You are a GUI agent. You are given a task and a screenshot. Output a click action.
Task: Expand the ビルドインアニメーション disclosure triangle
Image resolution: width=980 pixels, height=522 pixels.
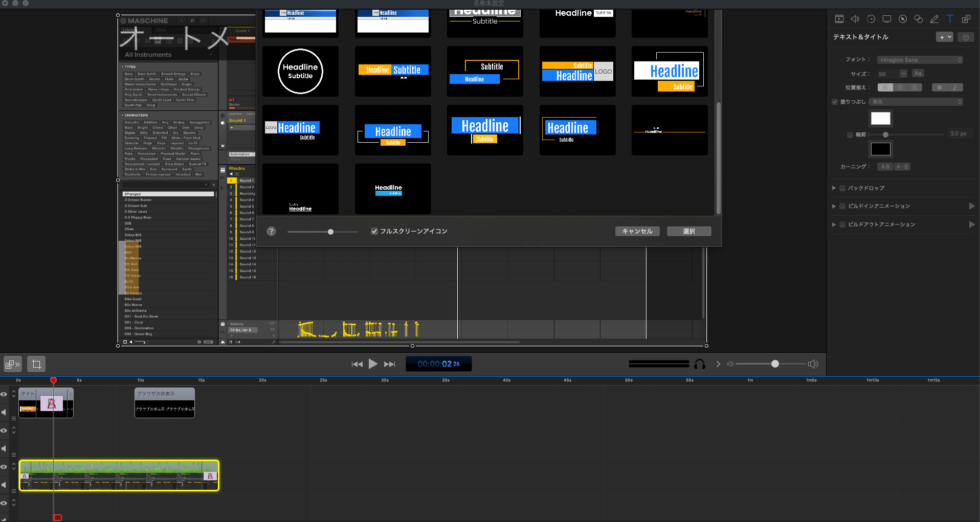pos(834,206)
